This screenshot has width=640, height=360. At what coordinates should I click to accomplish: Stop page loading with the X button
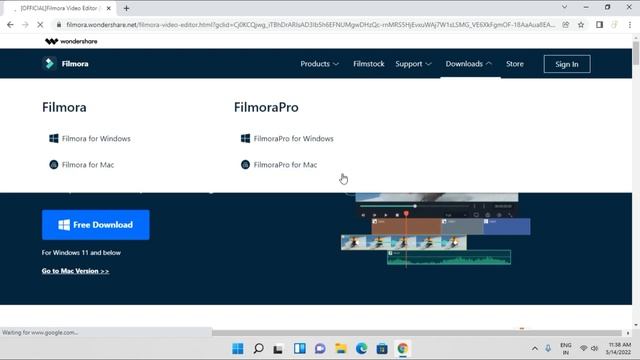(x=40, y=24)
